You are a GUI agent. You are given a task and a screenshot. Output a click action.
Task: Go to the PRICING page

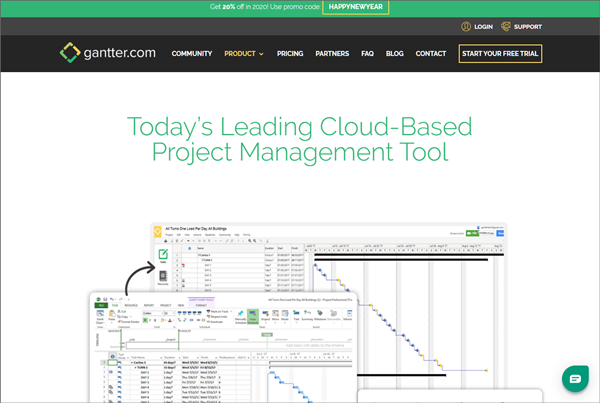[x=290, y=54]
